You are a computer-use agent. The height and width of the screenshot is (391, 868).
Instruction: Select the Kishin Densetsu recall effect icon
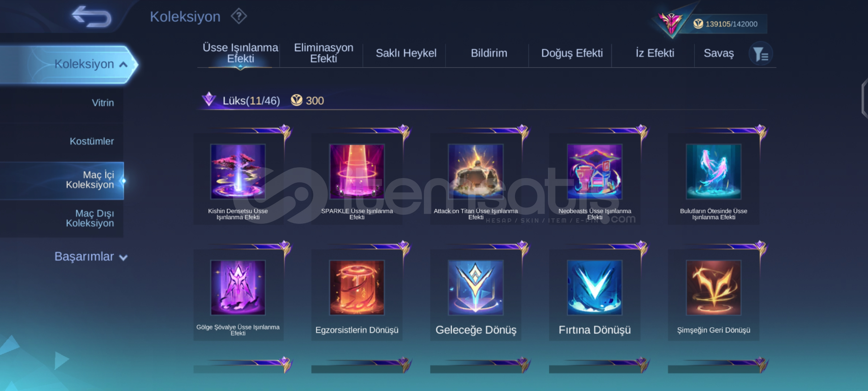238,171
